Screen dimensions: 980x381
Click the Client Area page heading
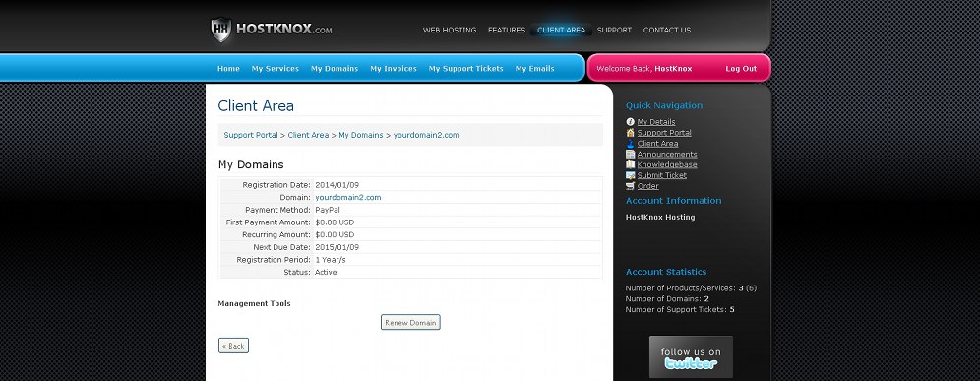click(x=256, y=105)
